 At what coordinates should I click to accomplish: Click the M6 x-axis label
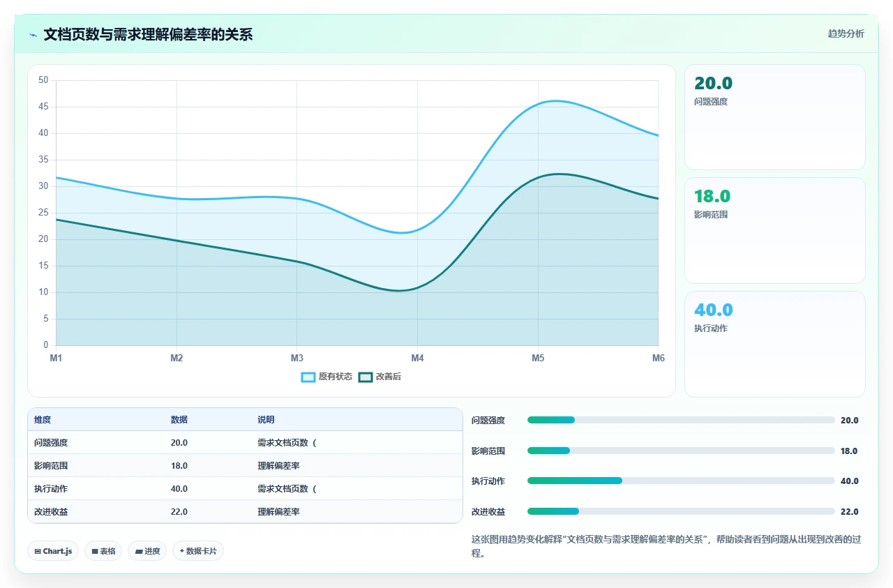point(659,358)
